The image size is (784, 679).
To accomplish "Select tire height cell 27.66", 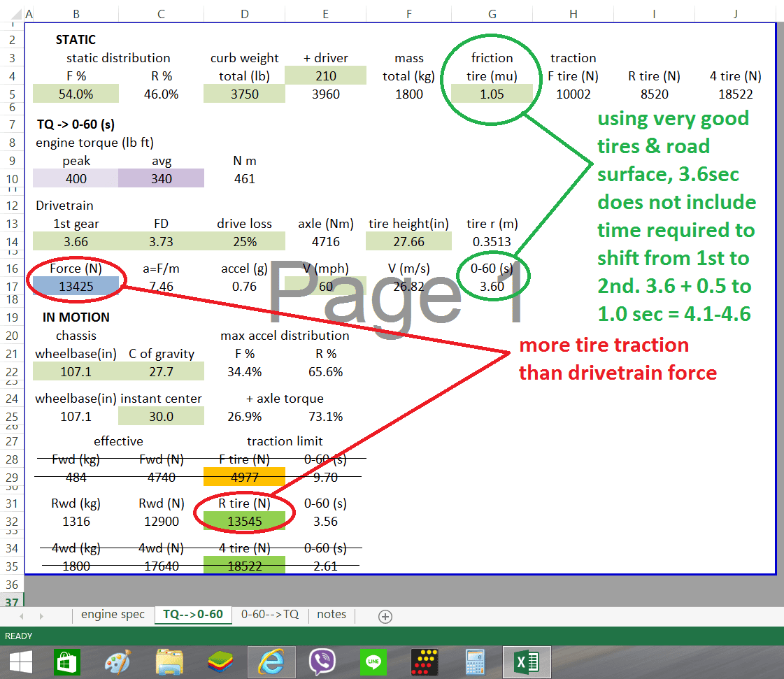I will click(408, 241).
